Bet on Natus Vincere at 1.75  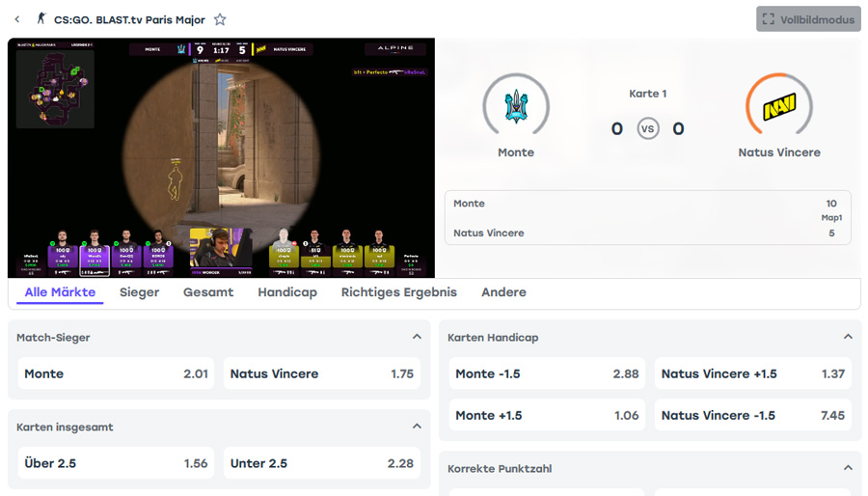(321, 373)
